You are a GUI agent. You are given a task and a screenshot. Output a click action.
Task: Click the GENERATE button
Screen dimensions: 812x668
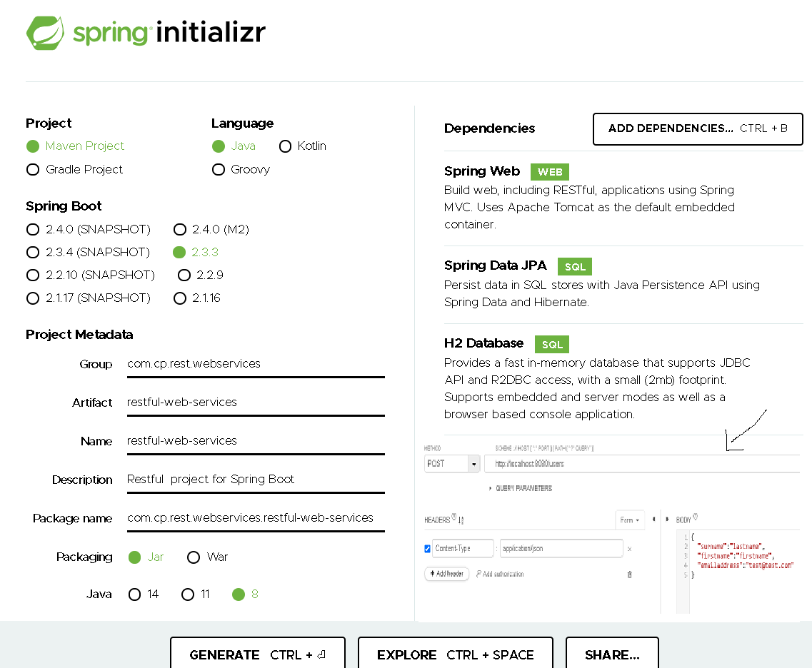[x=257, y=655]
